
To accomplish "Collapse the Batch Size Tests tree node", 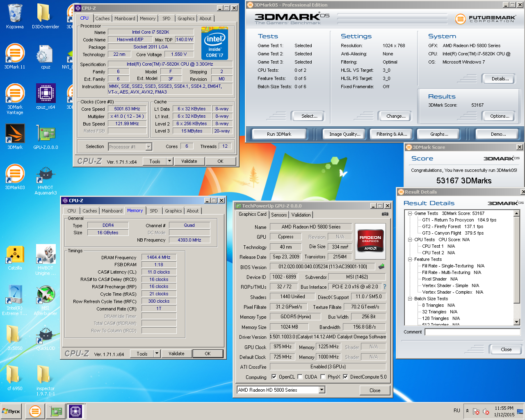I will click(410, 299).
